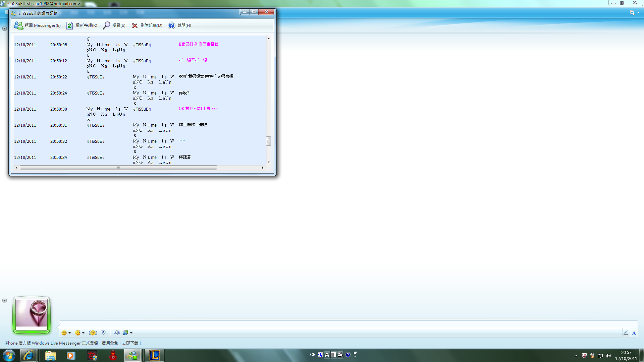Open League of Legends taskbar icon

tap(155, 355)
